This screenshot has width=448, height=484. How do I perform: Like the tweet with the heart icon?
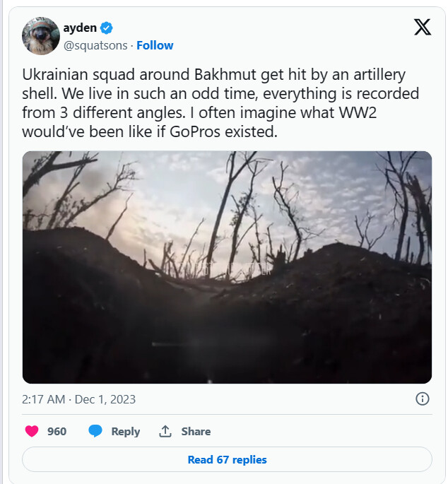(32, 431)
